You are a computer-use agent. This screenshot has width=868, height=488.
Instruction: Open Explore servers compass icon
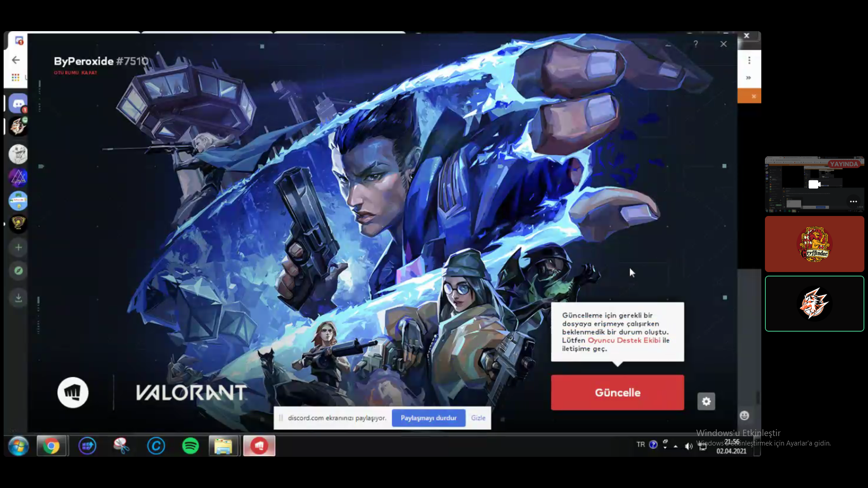tap(19, 271)
